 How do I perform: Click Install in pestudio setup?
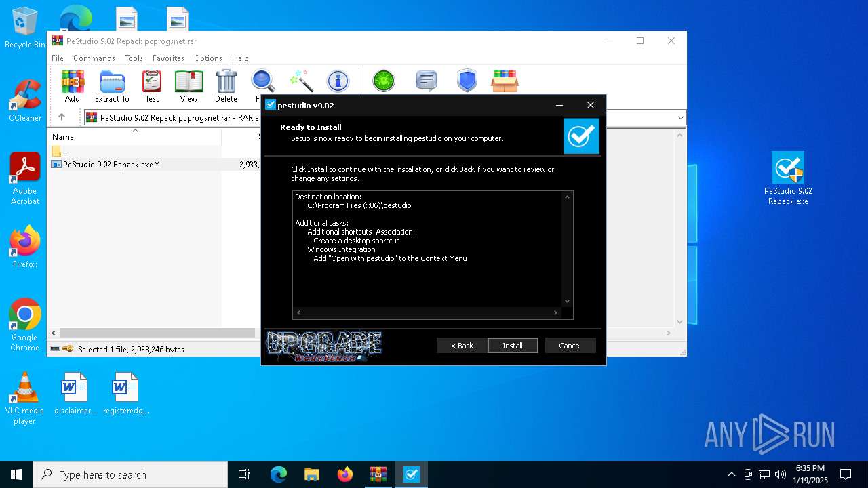coord(513,346)
